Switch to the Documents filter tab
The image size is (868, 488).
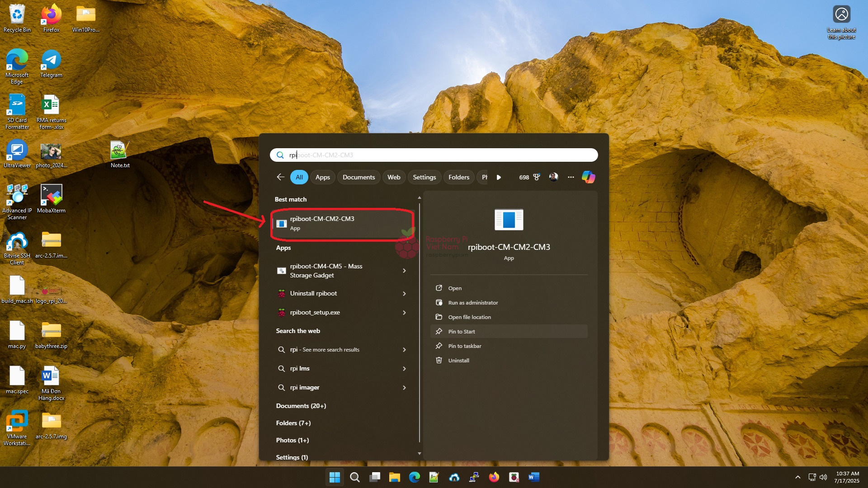[x=359, y=177]
